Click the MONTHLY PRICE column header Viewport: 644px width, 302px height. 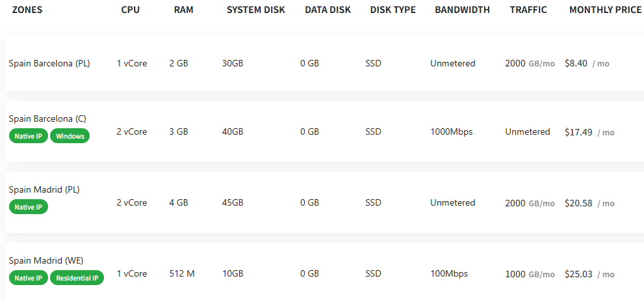[605, 10]
